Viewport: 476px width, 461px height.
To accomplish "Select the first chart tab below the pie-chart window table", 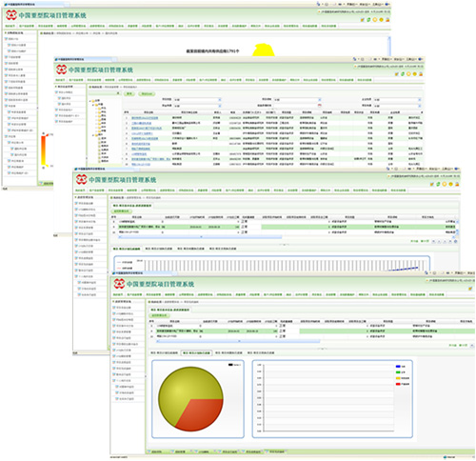I will pos(164,352).
